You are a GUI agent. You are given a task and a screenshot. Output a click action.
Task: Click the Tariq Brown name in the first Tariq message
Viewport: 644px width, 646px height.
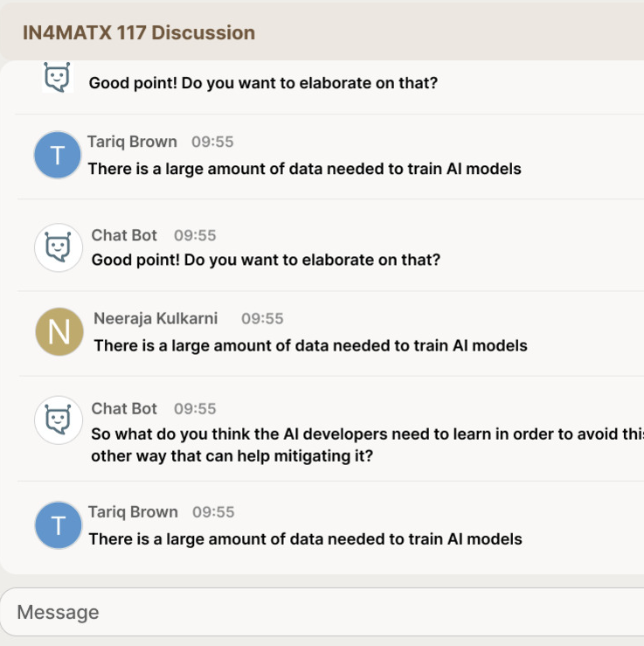132,142
